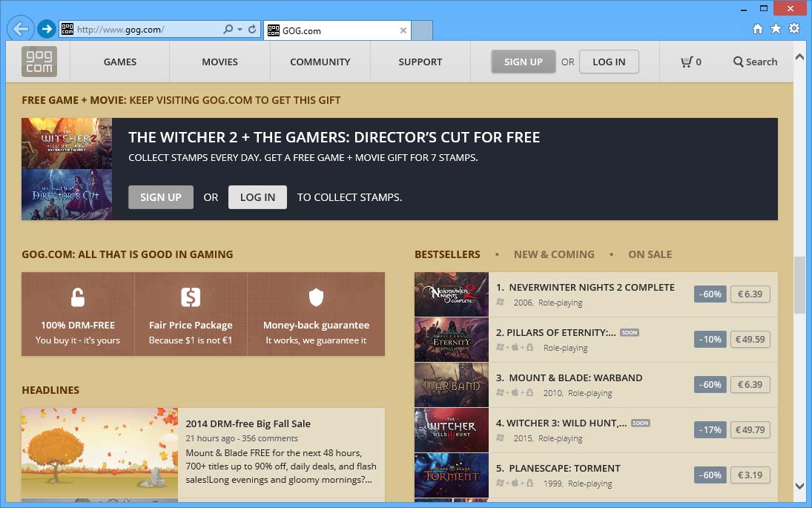The height and width of the screenshot is (508, 812).
Task: Open Neverwinter Nights 2 Complete cover
Action: coord(452,294)
